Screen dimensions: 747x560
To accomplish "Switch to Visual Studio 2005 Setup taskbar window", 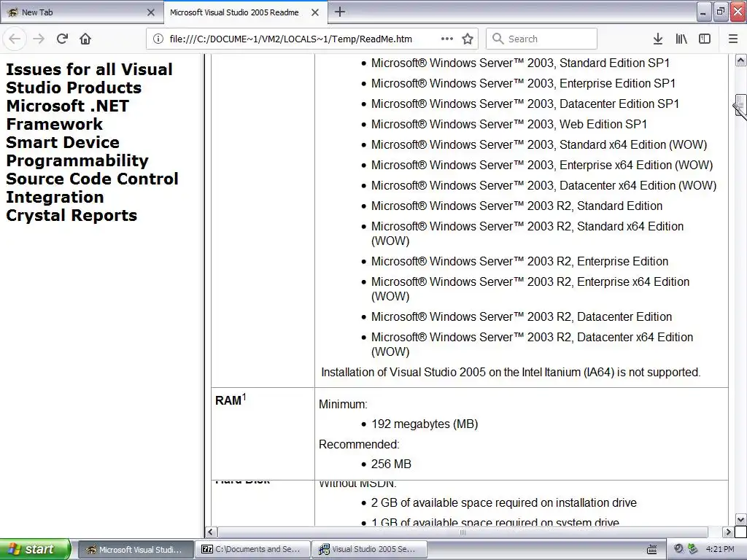I will 369,549.
